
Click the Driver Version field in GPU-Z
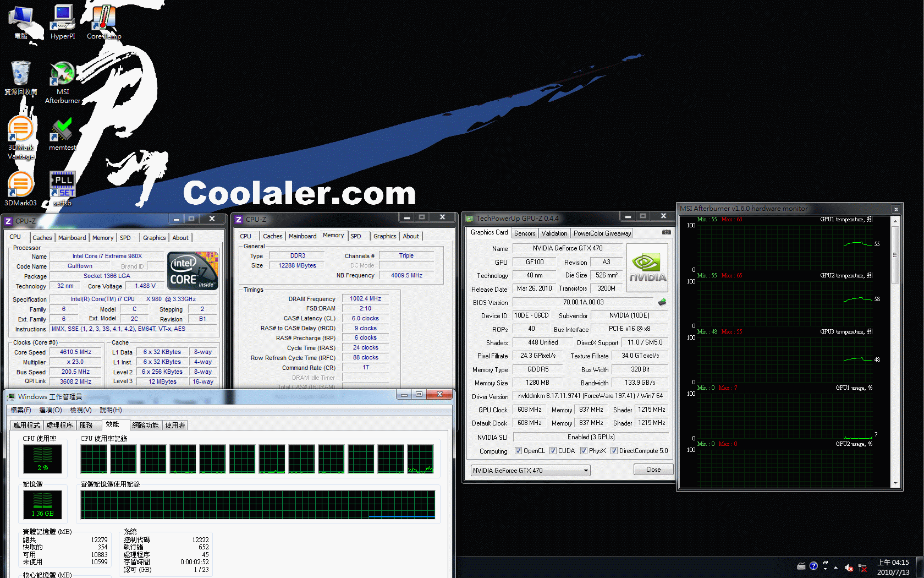(590, 396)
